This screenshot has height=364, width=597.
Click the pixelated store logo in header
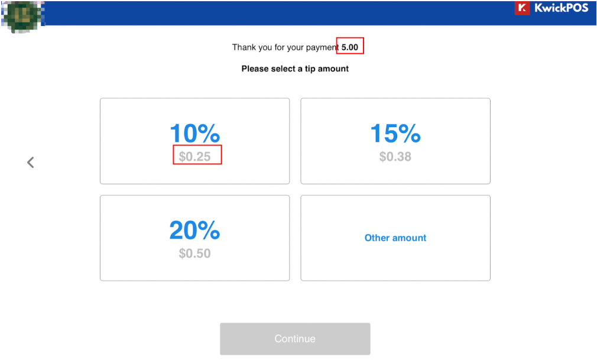click(x=23, y=17)
